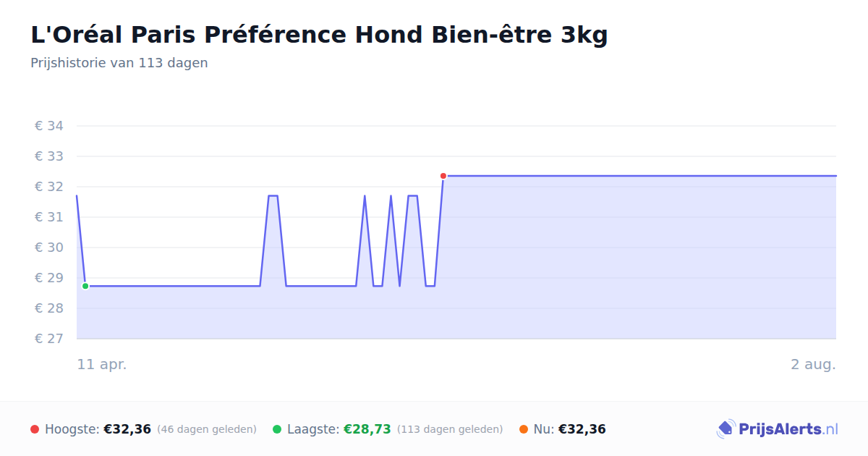Click the Prijshistorie van 113 dagen subtitle
This screenshot has height=456, width=868.
pos(119,63)
